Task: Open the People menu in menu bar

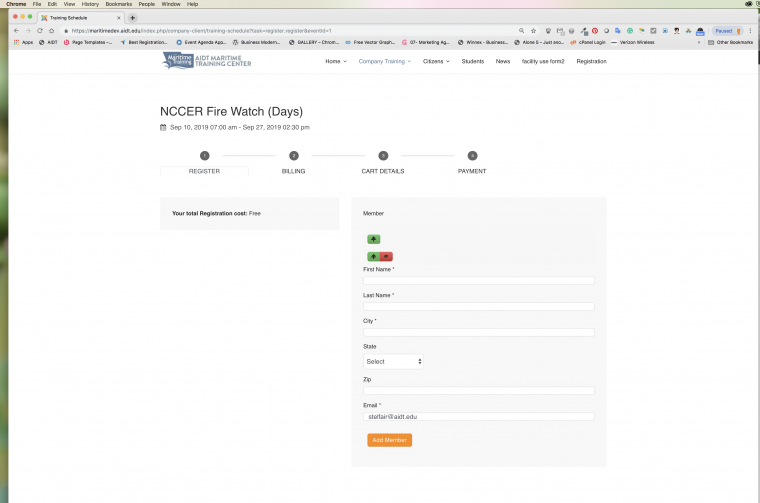Action: click(147, 4)
